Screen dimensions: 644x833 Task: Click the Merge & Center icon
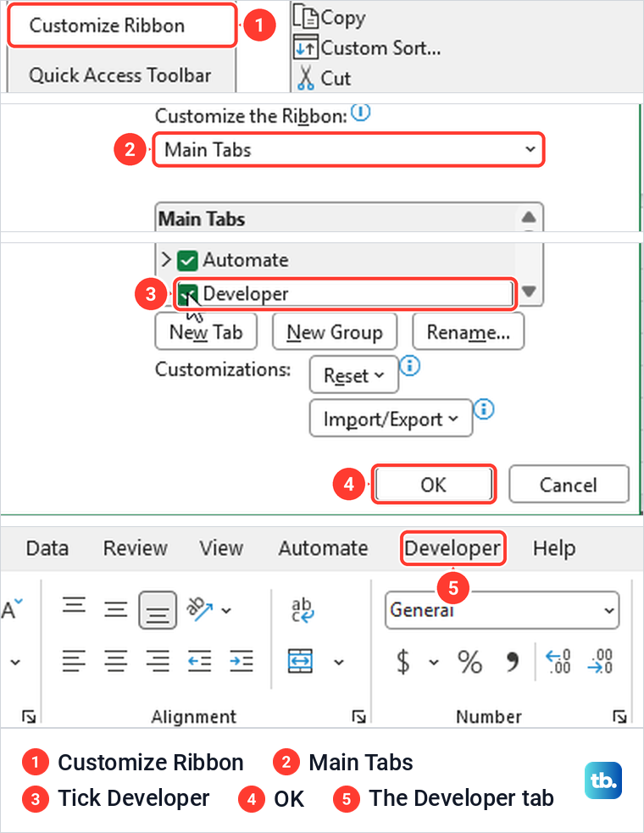point(300,661)
